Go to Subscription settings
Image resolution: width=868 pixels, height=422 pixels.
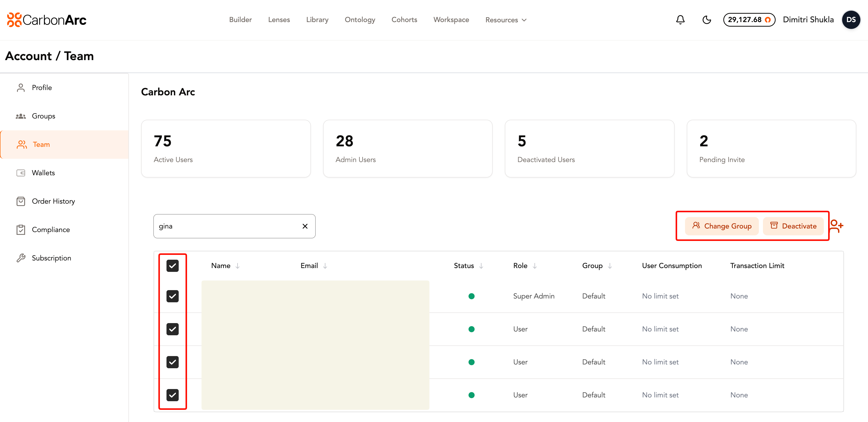pyautogui.click(x=51, y=258)
